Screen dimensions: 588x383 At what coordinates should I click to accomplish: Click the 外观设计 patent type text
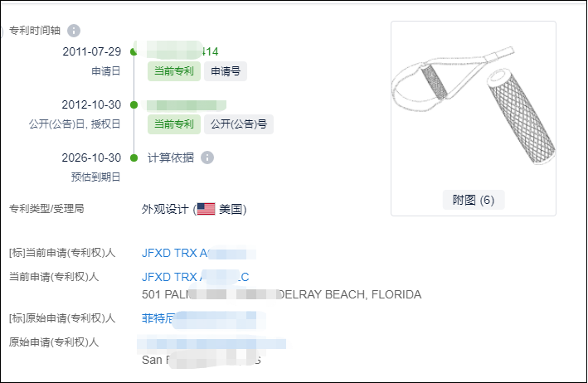coord(166,209)
